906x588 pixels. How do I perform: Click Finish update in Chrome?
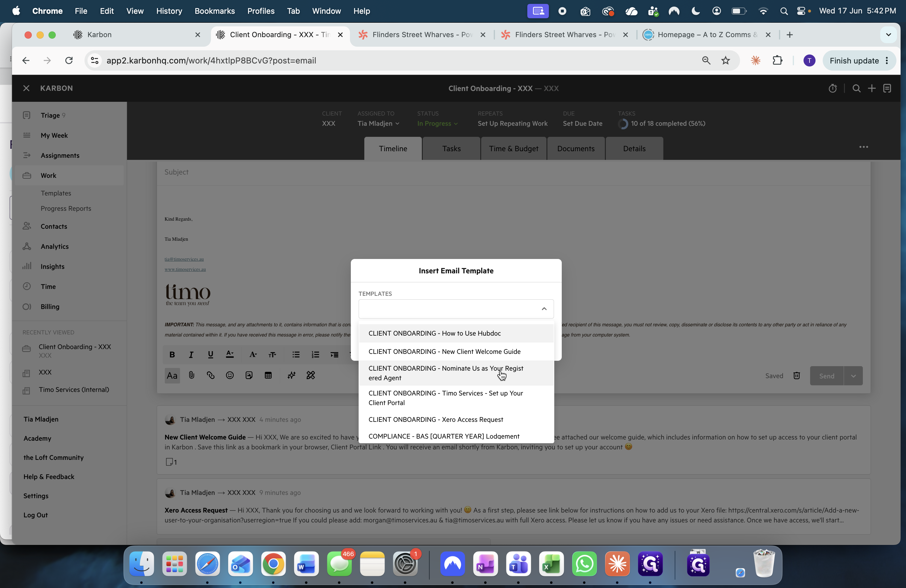click(860, 60)
